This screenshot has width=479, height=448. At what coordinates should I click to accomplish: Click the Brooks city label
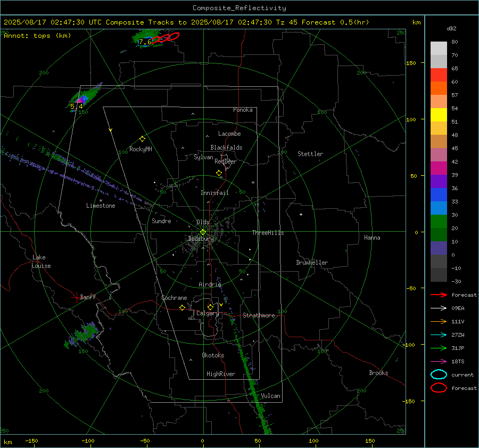pyautogui.click(x=378, y=373)
